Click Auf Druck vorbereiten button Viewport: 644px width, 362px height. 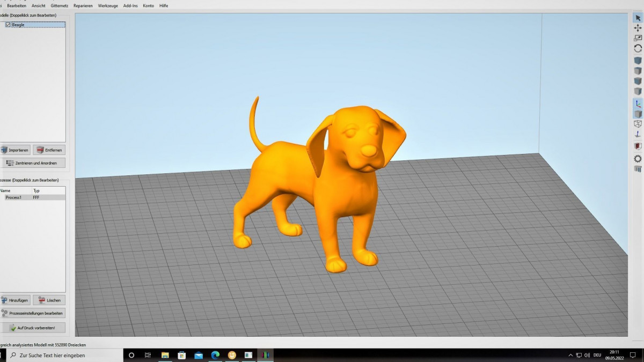click(32, 328)
